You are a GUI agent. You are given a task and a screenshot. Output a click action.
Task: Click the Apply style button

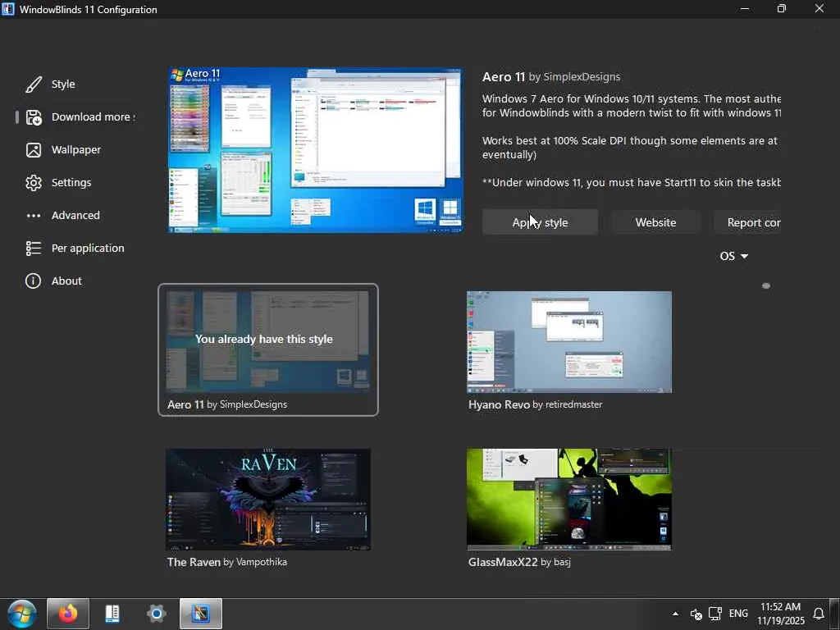coord(540,222)
